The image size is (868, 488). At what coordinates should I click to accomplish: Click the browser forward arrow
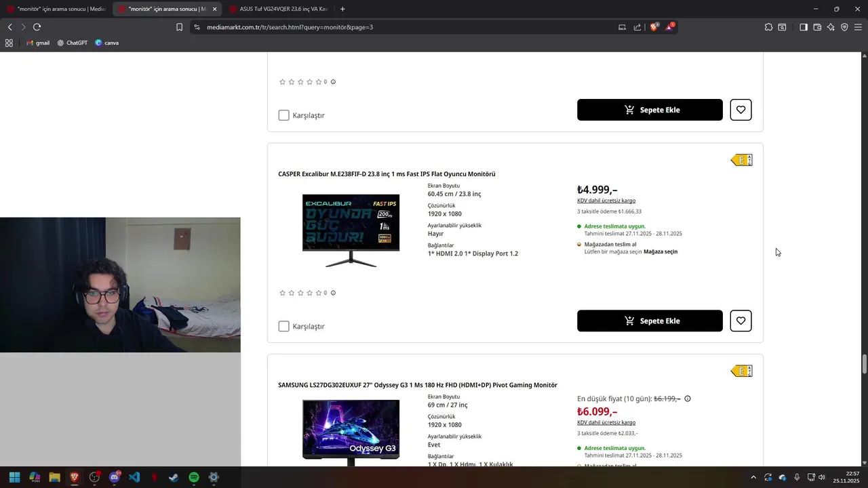[23, 27]
